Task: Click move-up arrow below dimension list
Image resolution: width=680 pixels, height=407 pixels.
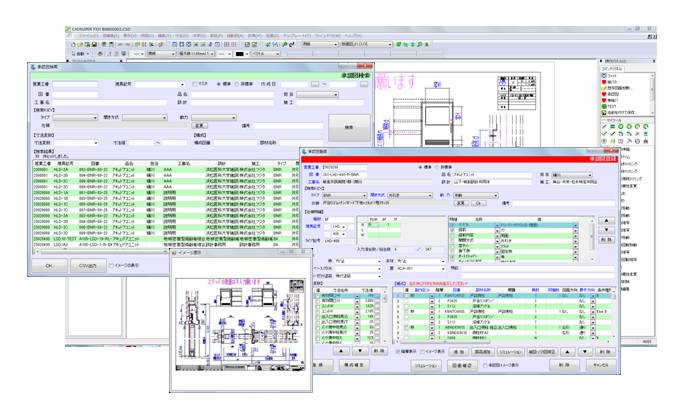Action: pos(341,351)
